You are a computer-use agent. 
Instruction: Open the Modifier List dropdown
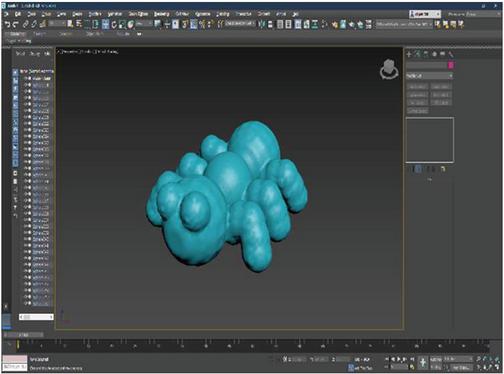point(430,76)
